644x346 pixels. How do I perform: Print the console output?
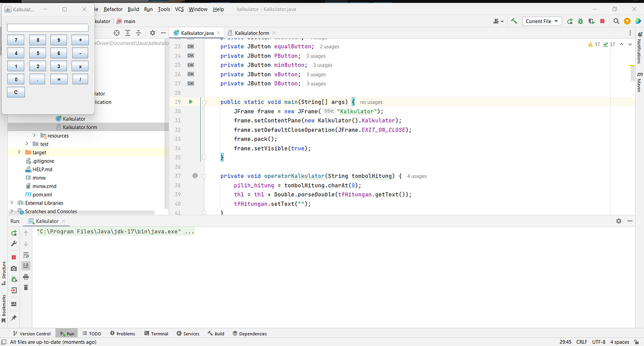(25, 277)
